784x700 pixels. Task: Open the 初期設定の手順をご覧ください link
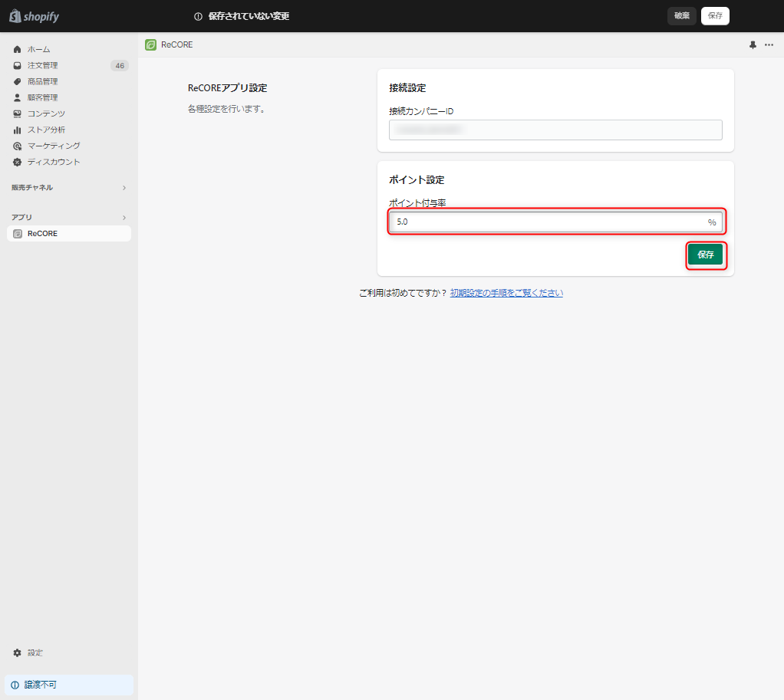pyautogui.click(x=506, y=293)
